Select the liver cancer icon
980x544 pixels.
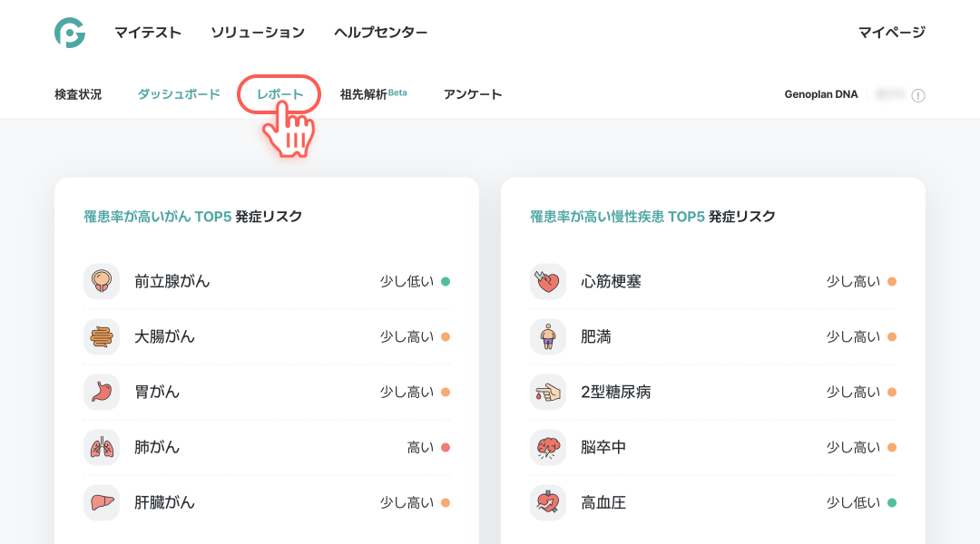pos(102,502)
